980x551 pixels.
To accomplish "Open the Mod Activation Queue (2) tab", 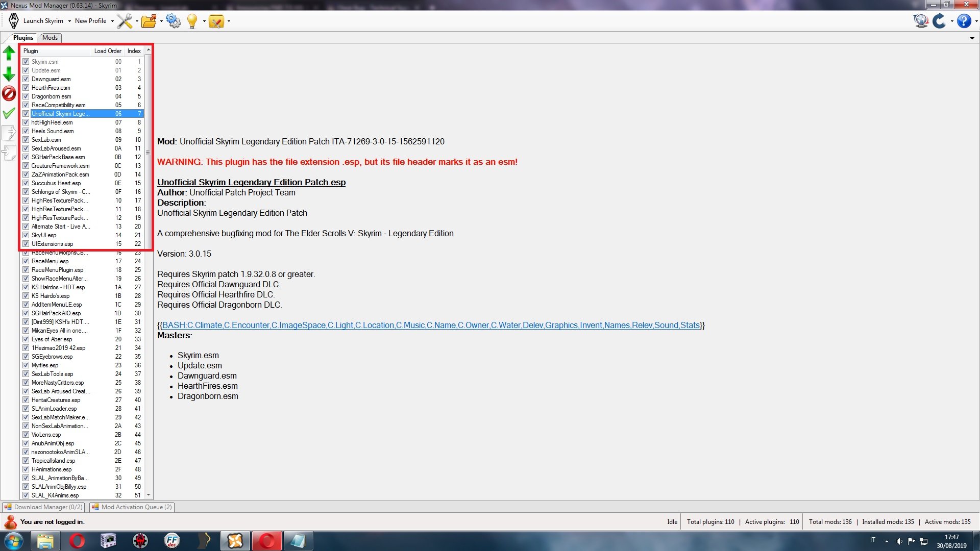I will coord(132,507).
